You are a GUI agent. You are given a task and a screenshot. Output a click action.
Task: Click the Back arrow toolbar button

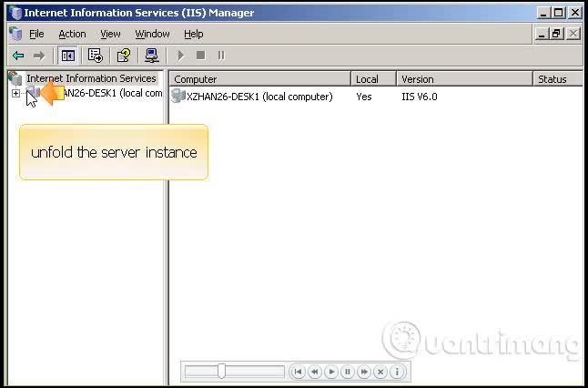tap(18, 56)
